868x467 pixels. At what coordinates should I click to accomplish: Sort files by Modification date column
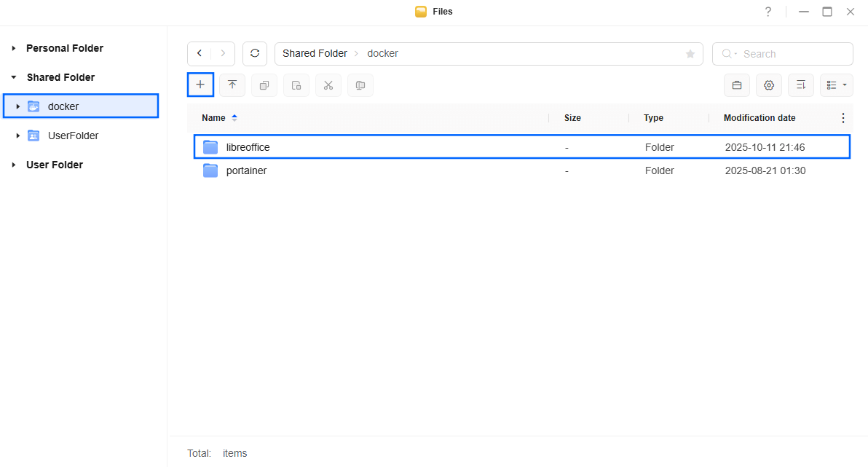(759, 118)
